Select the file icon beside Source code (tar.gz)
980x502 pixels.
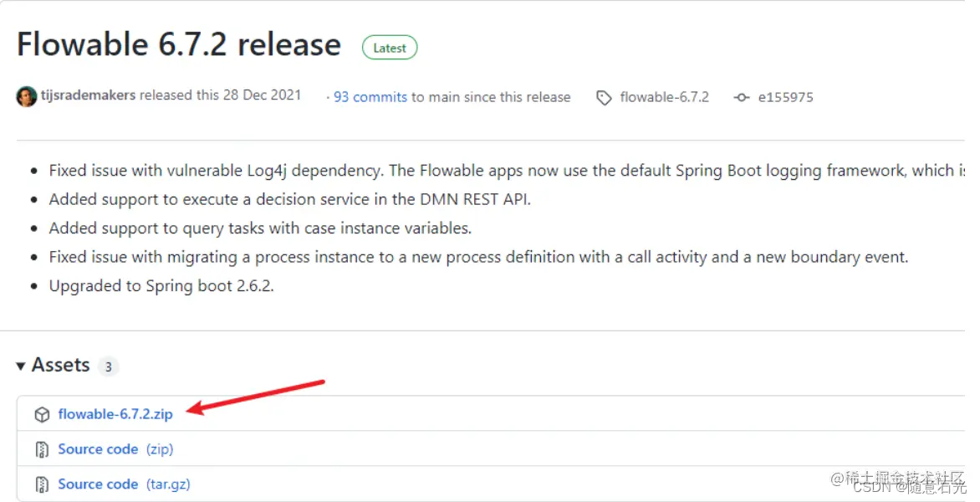[x=42, y=484]
